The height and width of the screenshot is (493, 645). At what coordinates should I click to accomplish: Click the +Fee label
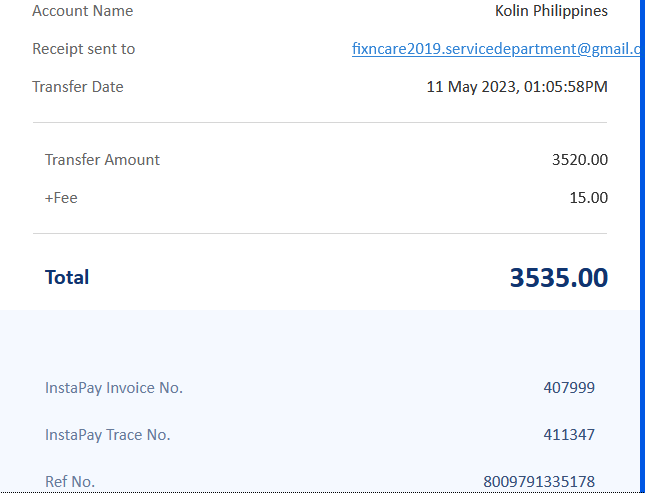tap(61, 198)
